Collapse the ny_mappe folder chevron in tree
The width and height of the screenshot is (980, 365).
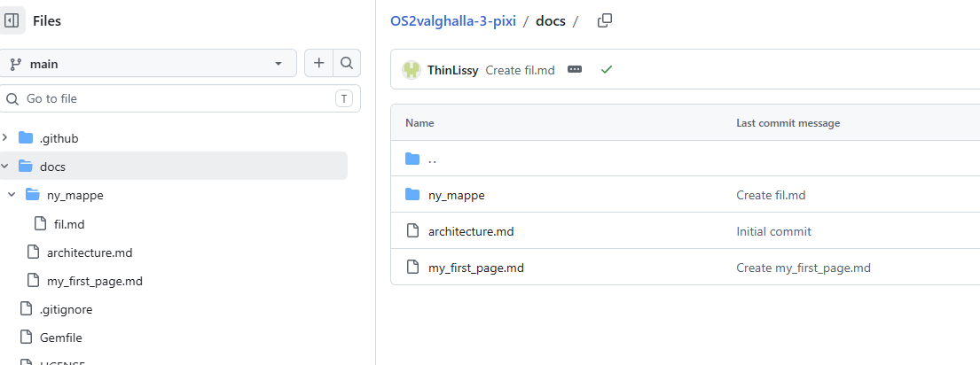[12, 195]
